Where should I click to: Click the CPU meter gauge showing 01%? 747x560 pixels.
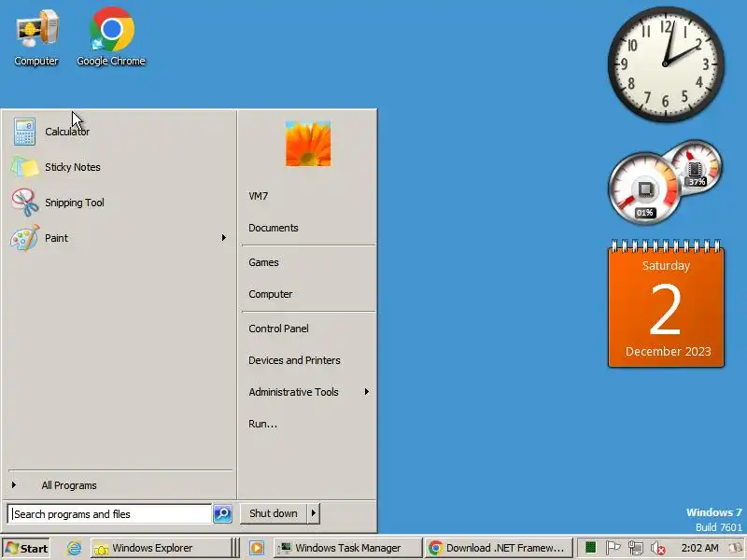[x=644, y=189]
